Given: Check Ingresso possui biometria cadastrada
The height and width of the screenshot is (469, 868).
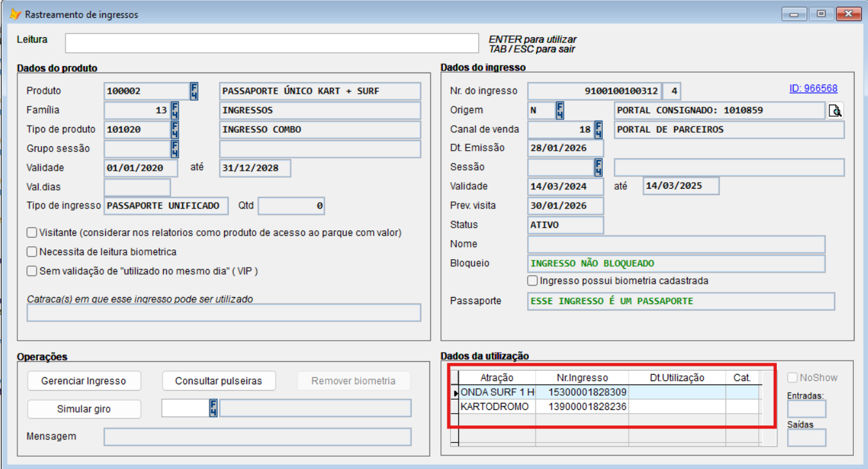Looking at the screenshot, I should point(532,281).
